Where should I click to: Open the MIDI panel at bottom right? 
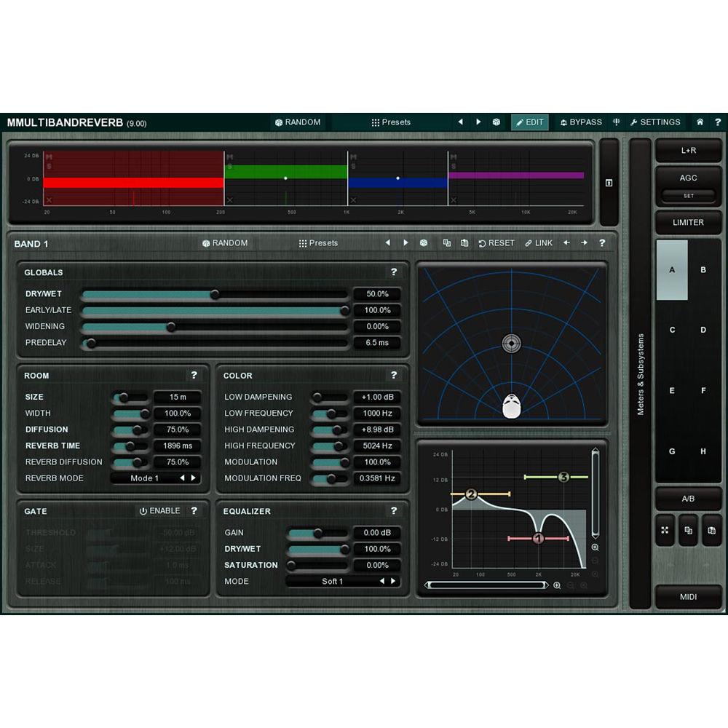point(688,597)
